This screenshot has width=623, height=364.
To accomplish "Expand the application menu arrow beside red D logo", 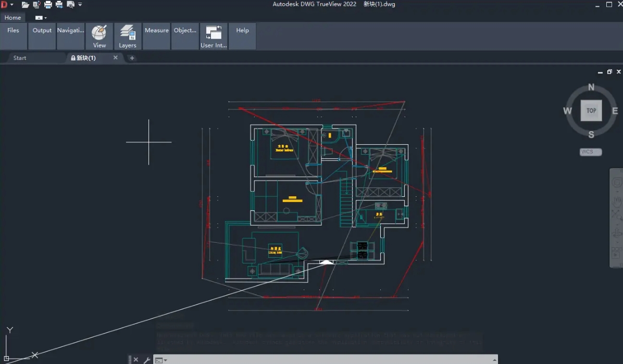I will click(x=11, y=5).
